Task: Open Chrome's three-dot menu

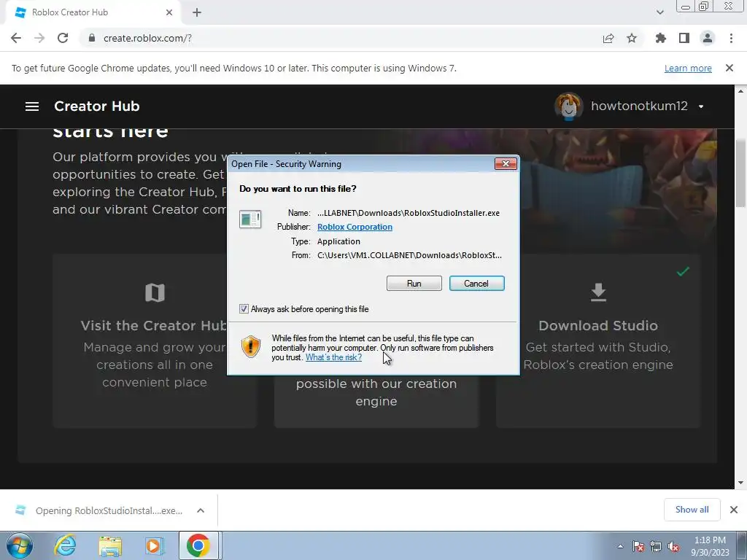Action: (731, 38)
